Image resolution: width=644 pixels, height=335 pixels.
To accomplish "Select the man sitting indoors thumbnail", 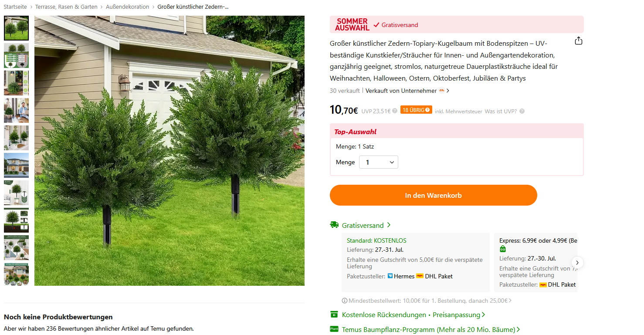I will (16, 110).
